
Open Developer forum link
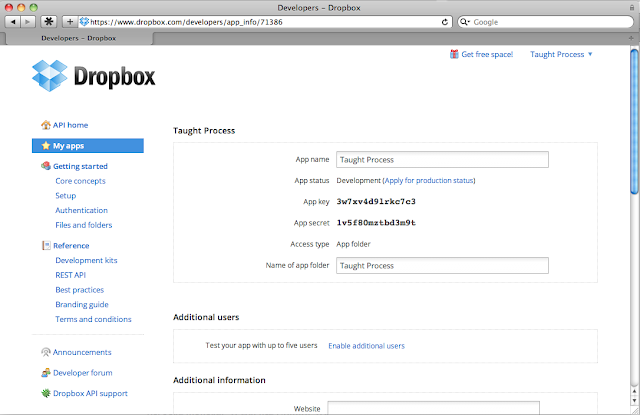82,373
